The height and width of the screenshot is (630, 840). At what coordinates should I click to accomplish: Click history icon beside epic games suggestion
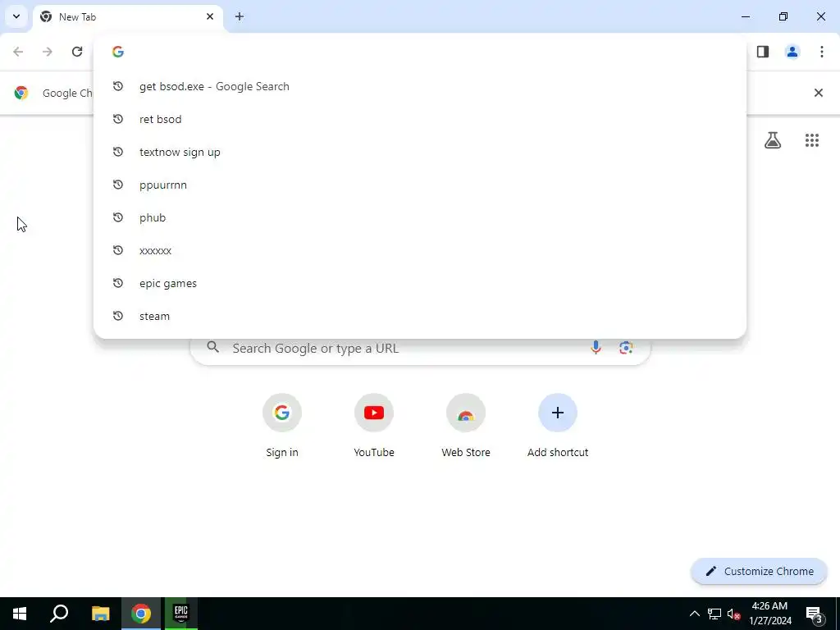pyautogui.click(x=118, y=283)
